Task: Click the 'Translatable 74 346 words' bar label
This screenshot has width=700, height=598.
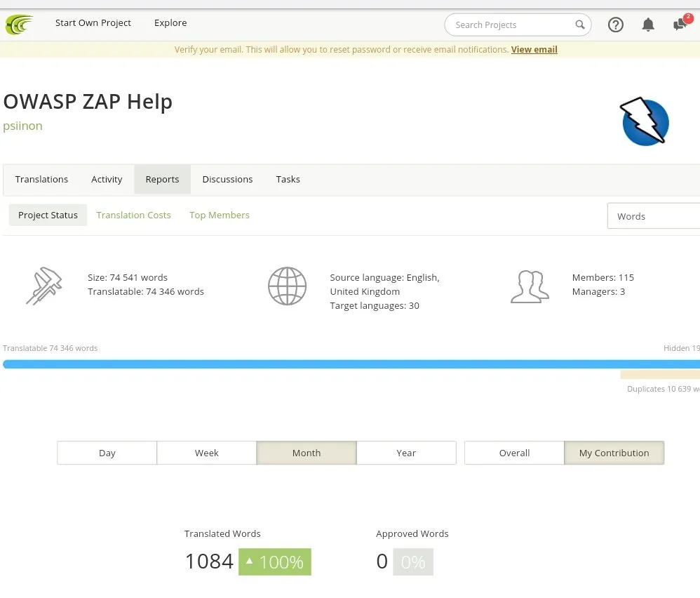Action: pos(50,348)
